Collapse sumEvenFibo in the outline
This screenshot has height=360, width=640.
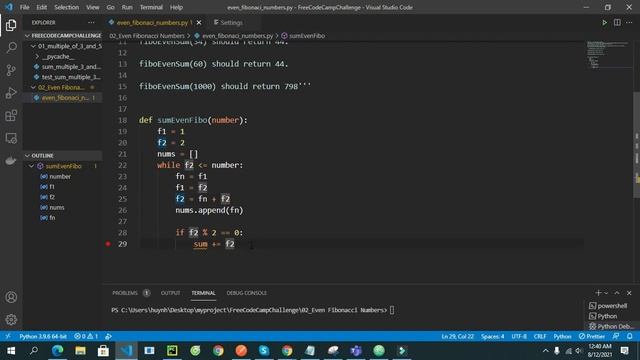point(31,166)
